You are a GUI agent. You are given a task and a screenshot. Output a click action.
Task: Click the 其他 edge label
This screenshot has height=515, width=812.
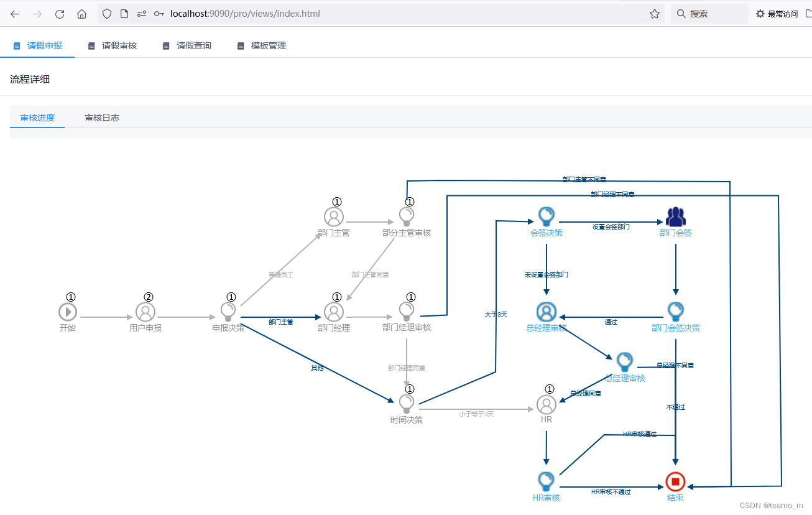point(317,368)
